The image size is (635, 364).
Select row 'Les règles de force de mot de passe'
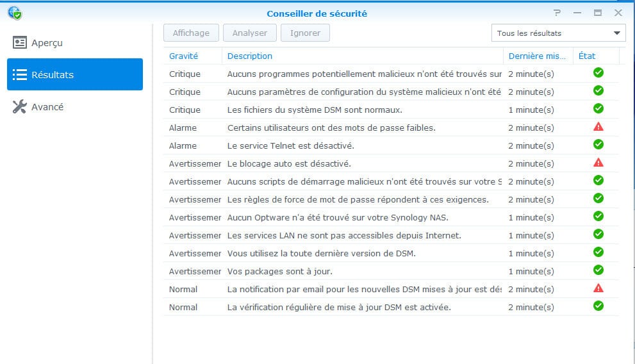coord(392,199)
